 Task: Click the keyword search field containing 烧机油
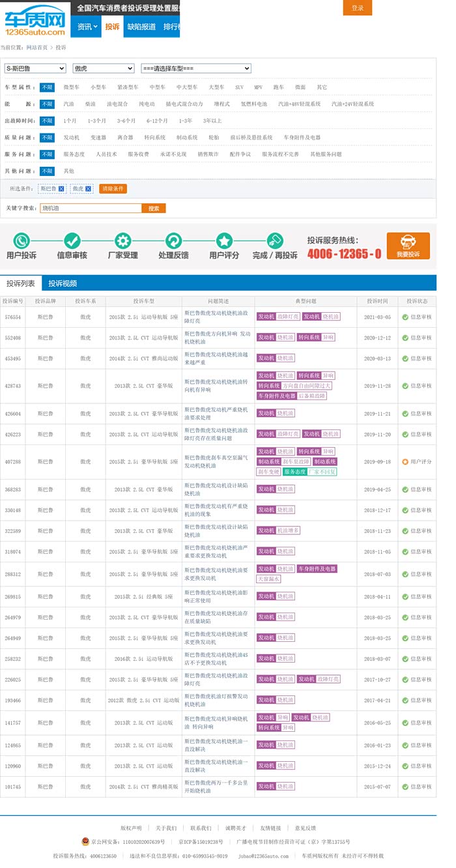pos(91,209)
